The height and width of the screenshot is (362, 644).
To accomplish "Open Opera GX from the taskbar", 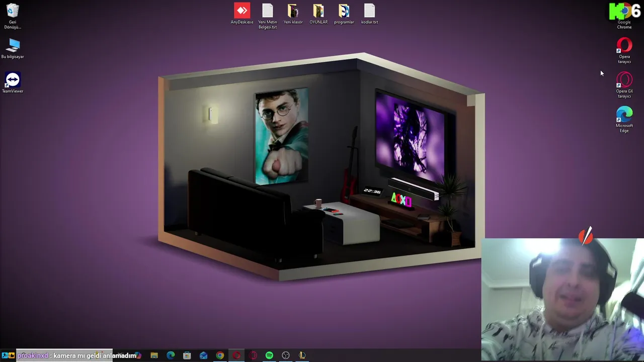I will coord(253,355).
